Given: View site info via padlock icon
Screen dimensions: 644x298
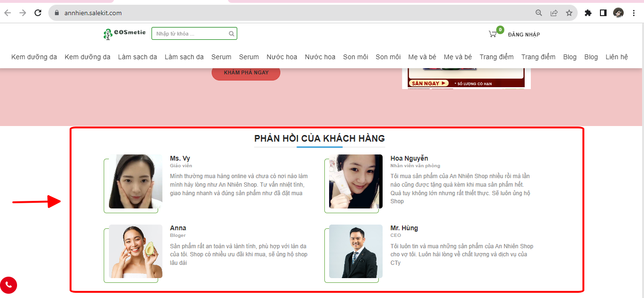Looking at the screenshot, I should [x=57, y=13].
